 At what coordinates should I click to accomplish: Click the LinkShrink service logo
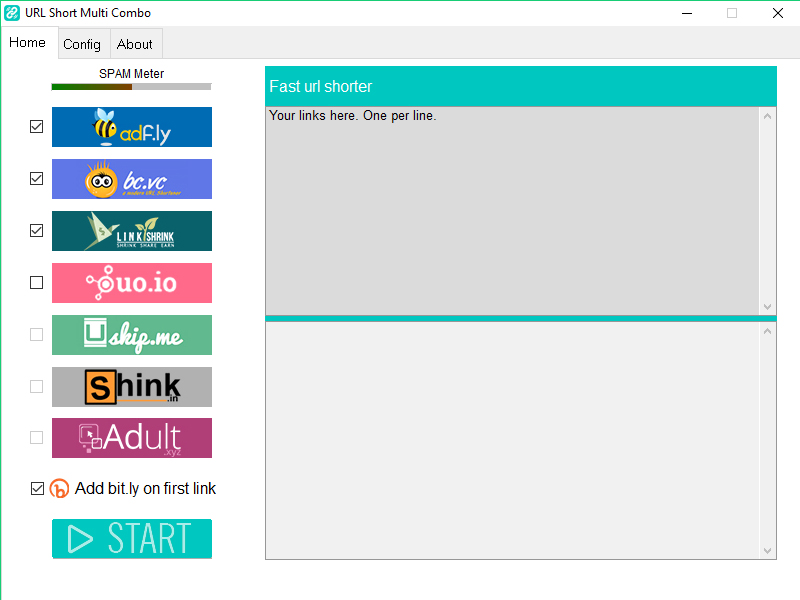pos(132,231)
